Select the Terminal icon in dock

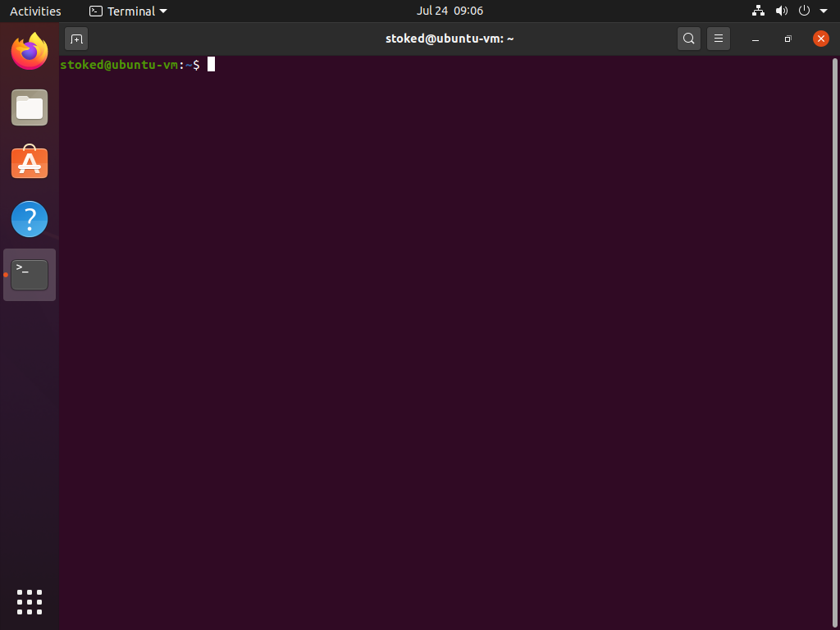30,275
